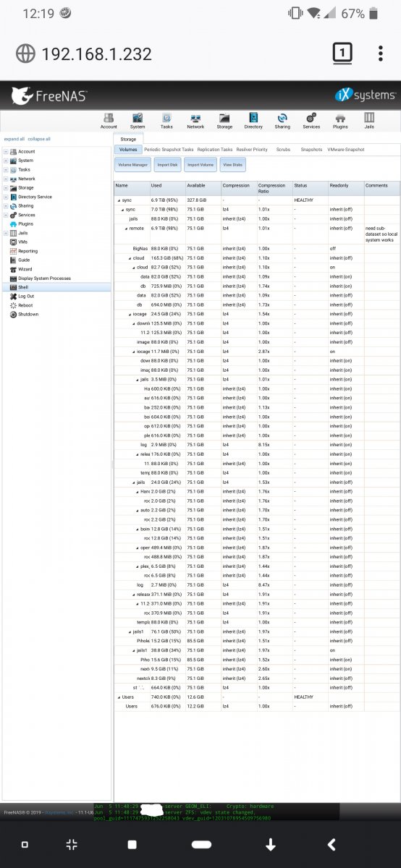Open the Network toolbar icon

coord(195,120)
